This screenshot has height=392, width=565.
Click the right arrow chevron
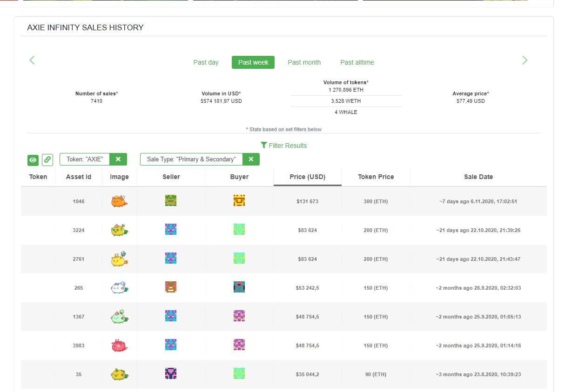tap(525, 60)
